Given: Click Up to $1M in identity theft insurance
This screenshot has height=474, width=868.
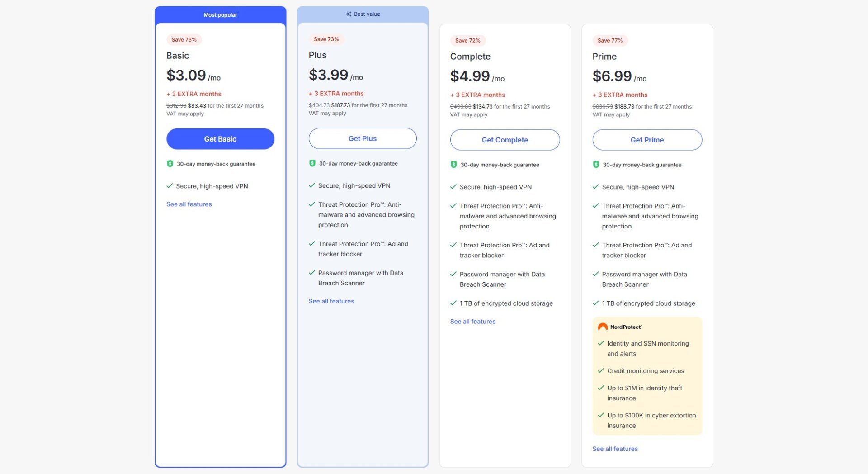Looking at the screenshot, I should click(x=645, y=393).
